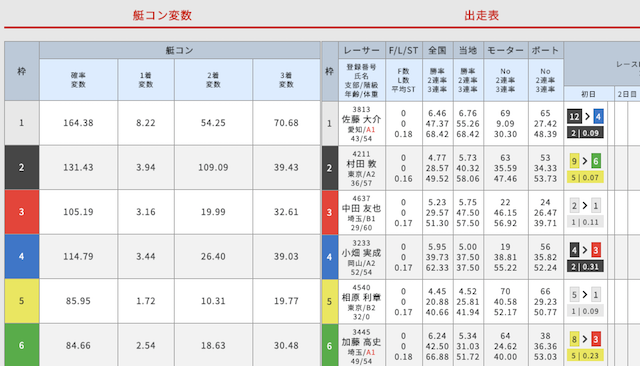
Task: Click the F/L/ST column header
Action: [404, 50]
